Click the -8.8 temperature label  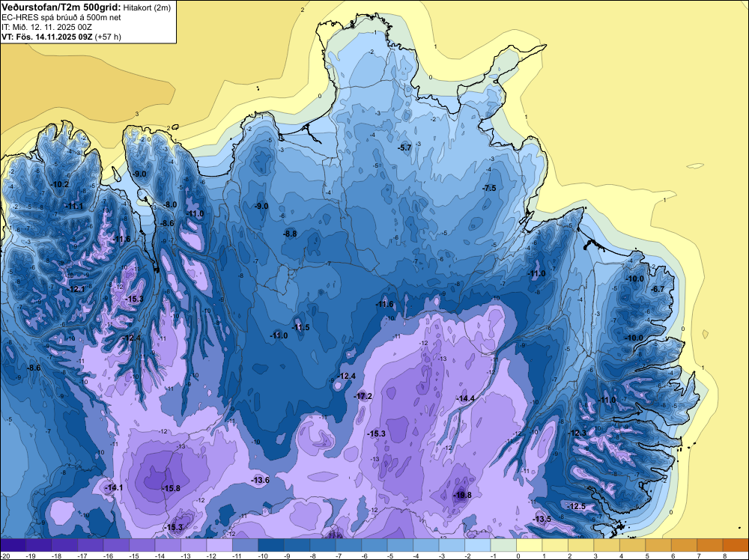[x=290, y=234]
